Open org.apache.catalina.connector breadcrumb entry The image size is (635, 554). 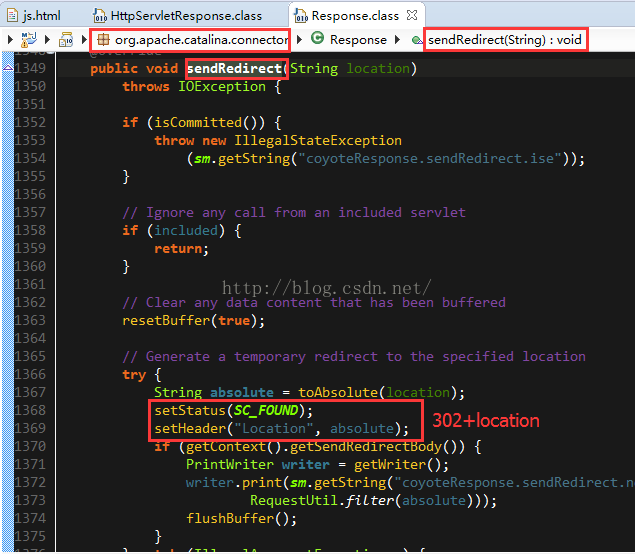(201, 40)
